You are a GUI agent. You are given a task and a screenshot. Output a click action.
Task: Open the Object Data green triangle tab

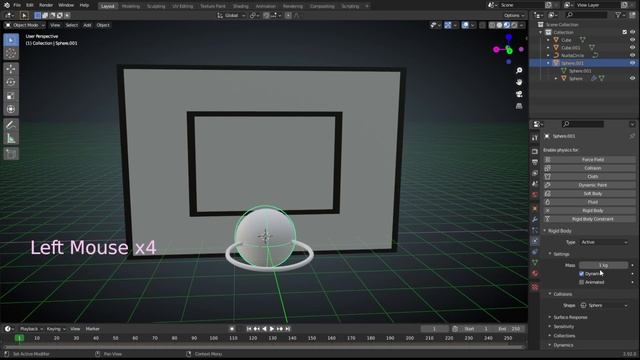[x=535, y=263]
